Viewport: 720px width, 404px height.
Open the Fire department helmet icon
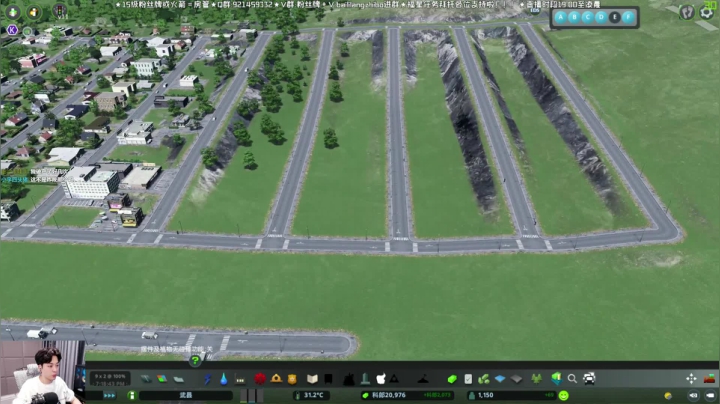tap(276, 378)
